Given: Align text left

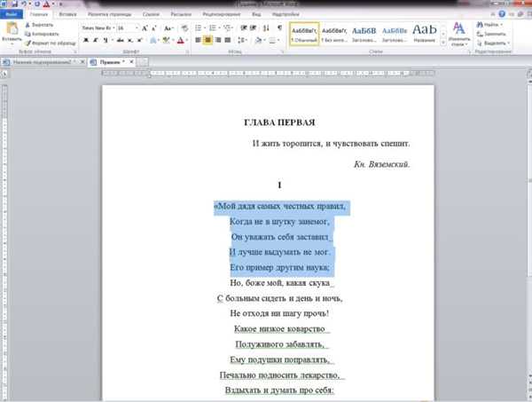Looking at the screenshot, I should pyautogui.click(x=198, y=41).
